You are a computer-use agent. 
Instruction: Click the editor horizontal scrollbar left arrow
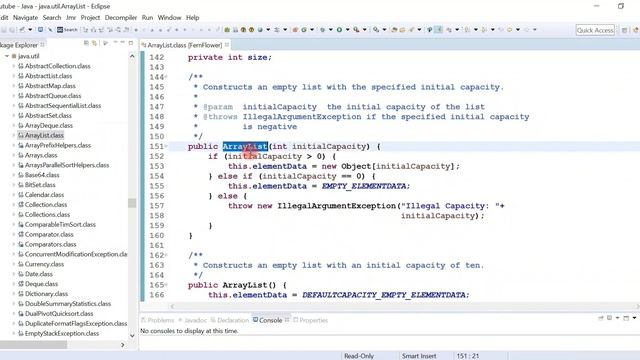click(172, 306)
